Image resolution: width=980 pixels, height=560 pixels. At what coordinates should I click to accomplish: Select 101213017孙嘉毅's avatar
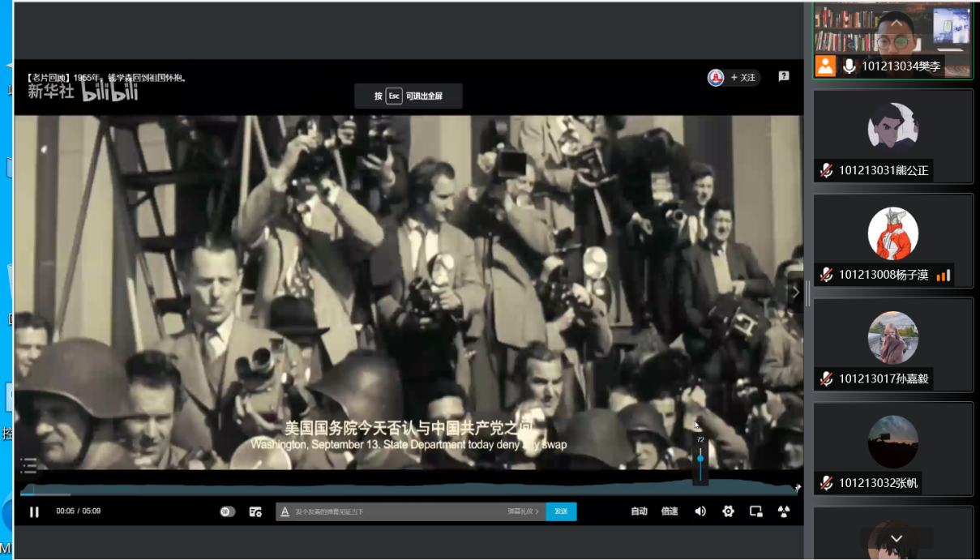click(x=892, y=337)
